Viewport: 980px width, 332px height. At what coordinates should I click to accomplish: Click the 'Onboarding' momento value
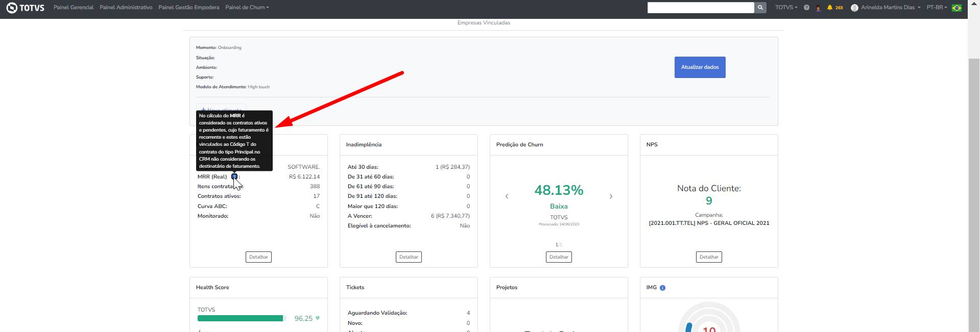[x=230, y=48]
